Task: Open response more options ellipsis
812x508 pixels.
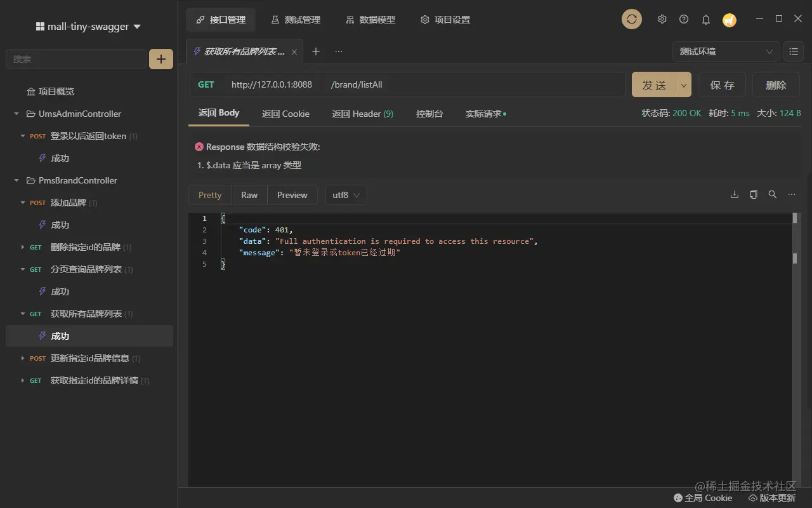Action: [x=792, y=195]
